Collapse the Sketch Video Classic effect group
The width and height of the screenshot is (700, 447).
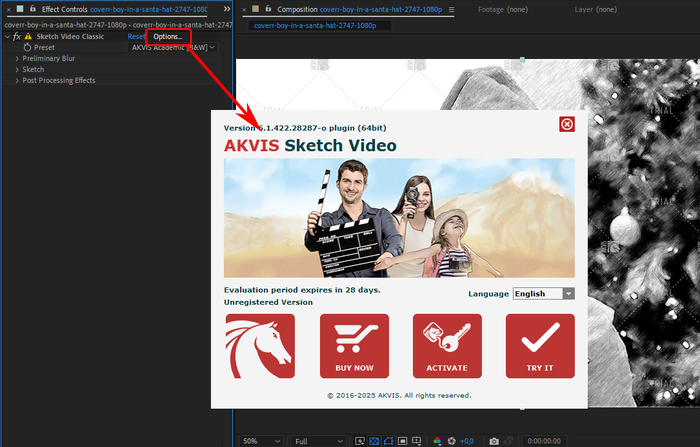click(7, 37)
